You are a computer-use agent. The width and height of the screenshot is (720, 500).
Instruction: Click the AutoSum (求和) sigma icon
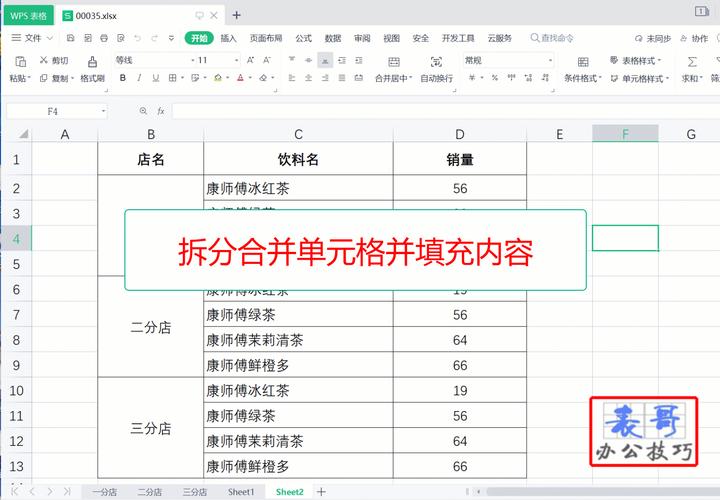(692, 62)
